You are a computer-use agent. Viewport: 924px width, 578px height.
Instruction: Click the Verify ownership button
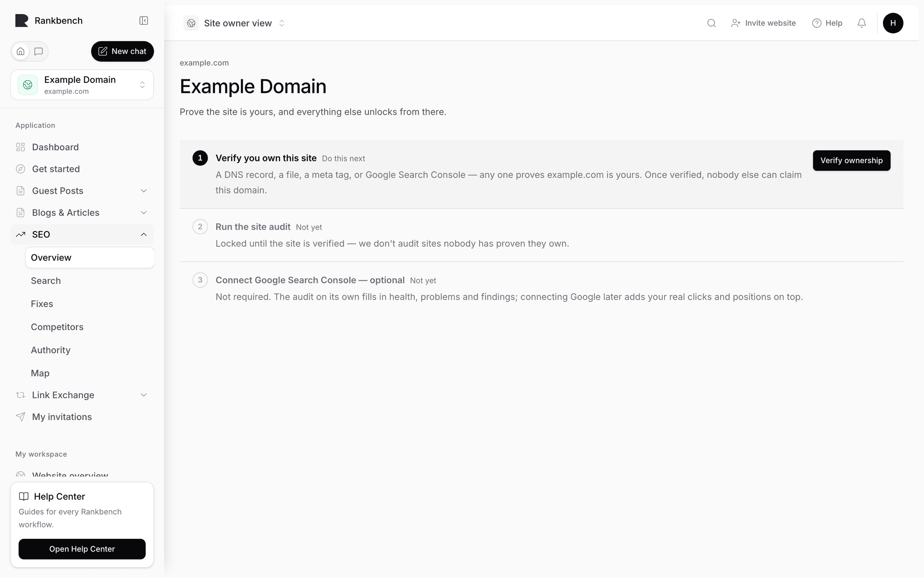(x=851, y=161)
